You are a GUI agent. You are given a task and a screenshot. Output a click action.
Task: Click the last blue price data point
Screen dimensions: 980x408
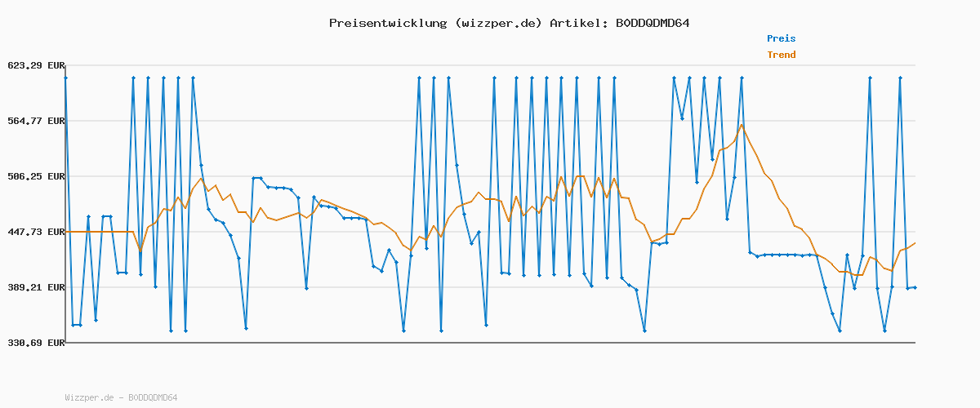pos(915,287)
